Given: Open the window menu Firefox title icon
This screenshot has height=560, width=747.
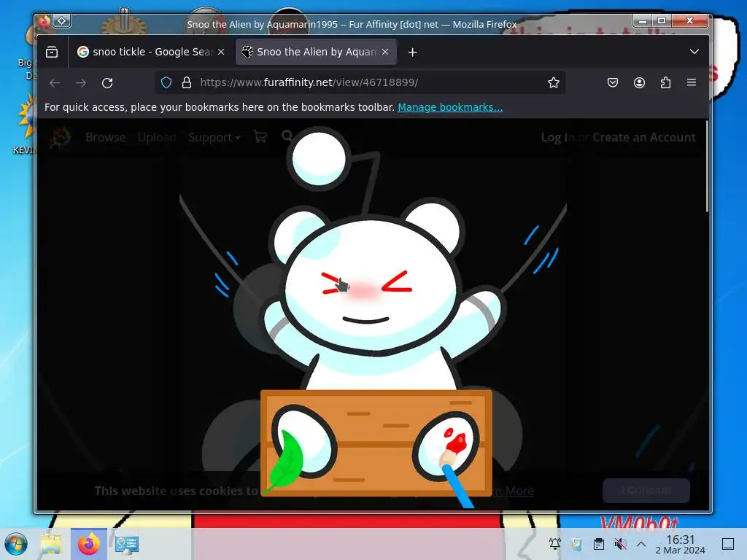Looking at the screenshot, I should [44, 20].
